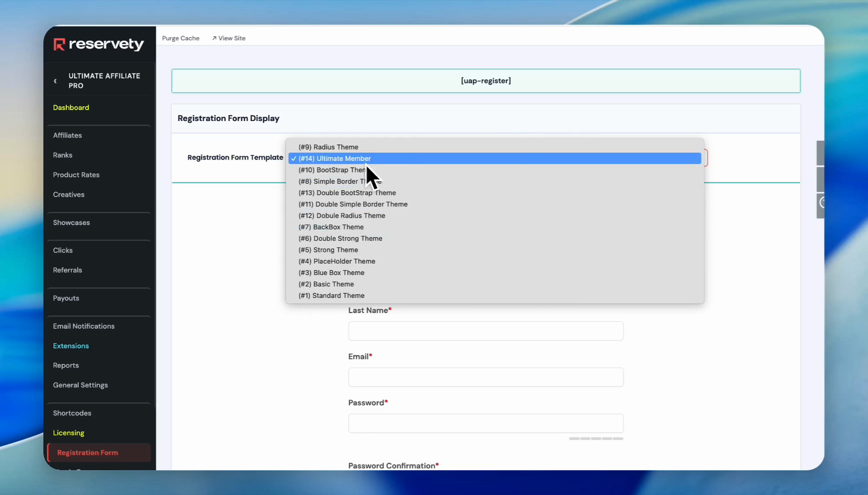Pick (#13) Double BootStrap Theme option
Image resolution: width=868 pixels, height=495 pixels.
(347, 193)
